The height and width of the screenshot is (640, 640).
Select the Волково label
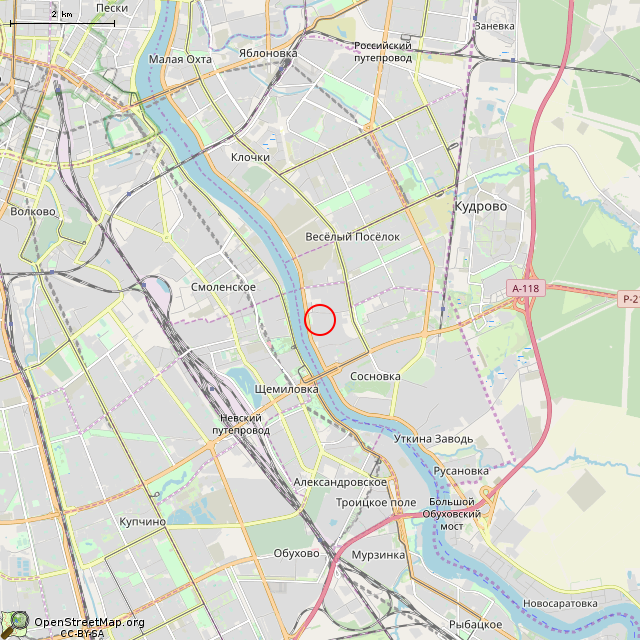33,211
